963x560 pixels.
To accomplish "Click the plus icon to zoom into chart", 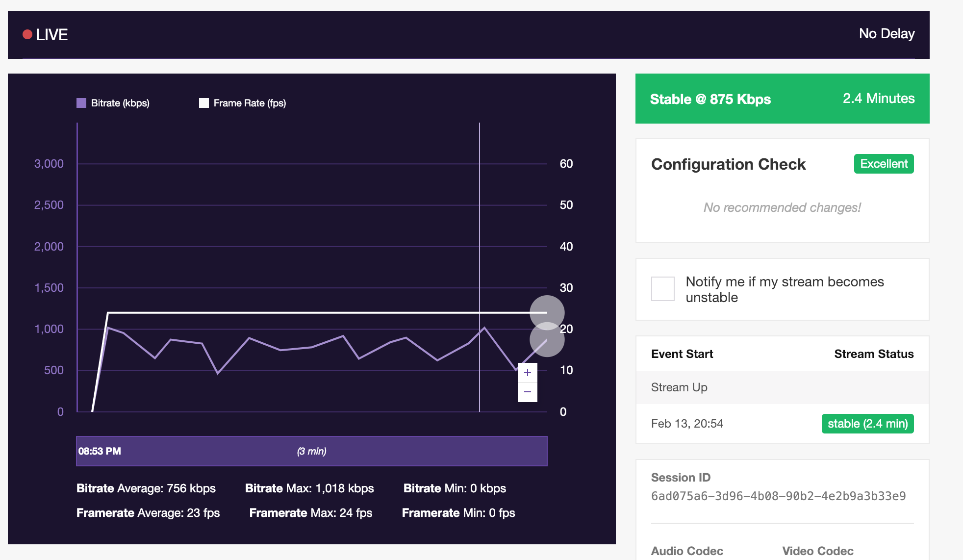I will coord(527,373).
